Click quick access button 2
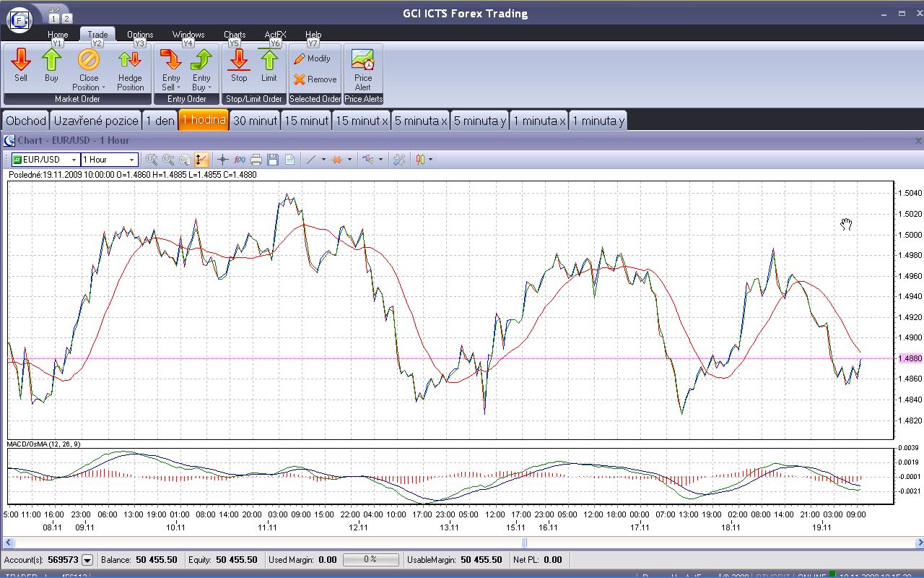 click(x=66, y=18)
